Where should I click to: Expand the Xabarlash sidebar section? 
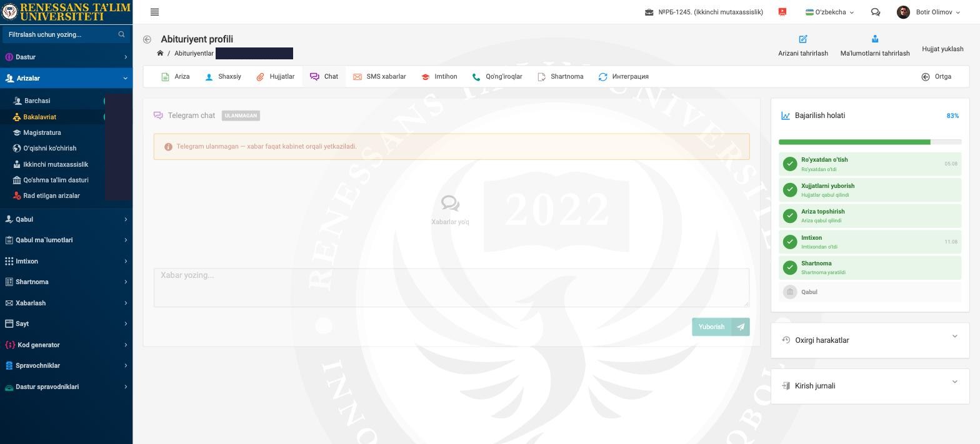pos(66,303)
